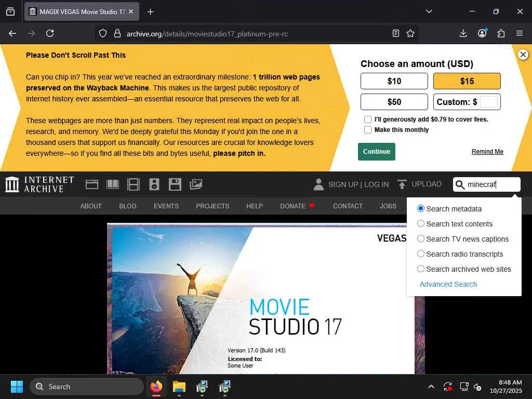The height and width of the screenshot is (399, 532).
Task: Click the user avatar icon
Action: click(x=318, y=184)
